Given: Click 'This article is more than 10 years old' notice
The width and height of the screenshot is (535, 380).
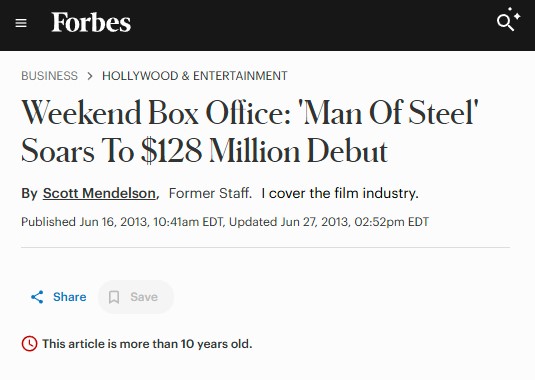Looking at the screenshot, I should coord(147,344).
